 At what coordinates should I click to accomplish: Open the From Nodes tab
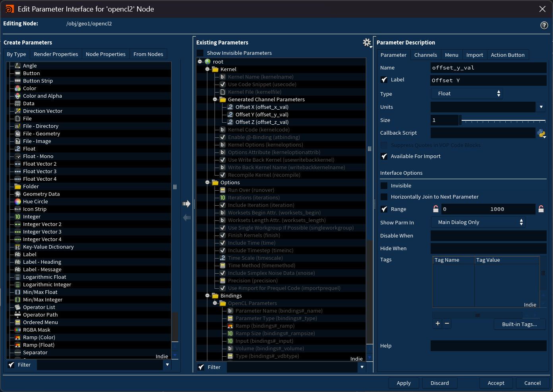pos(148,54)
